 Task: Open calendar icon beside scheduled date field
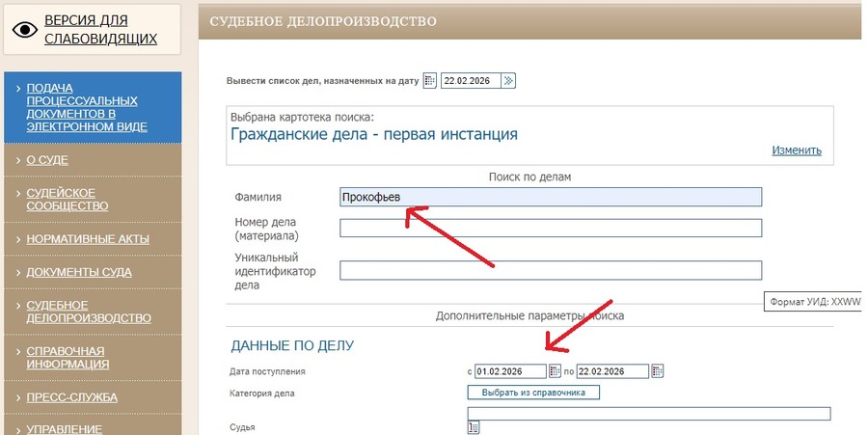(430, 81)
